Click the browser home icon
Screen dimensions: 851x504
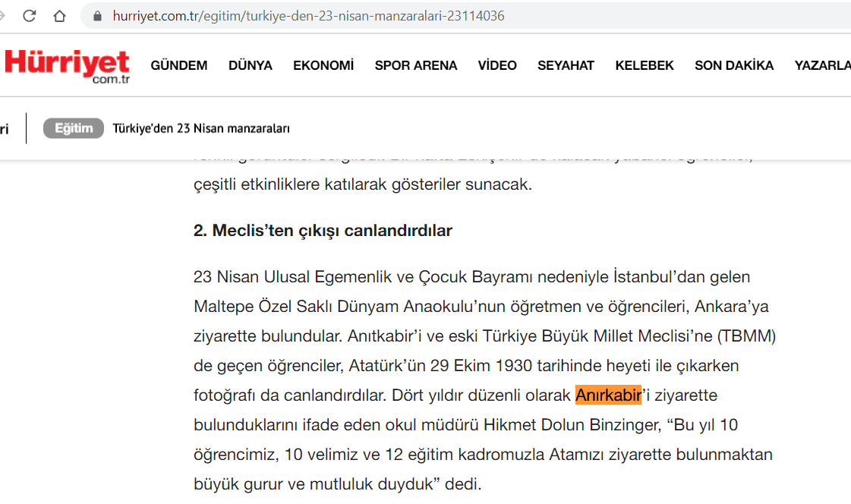coord(59,15)
